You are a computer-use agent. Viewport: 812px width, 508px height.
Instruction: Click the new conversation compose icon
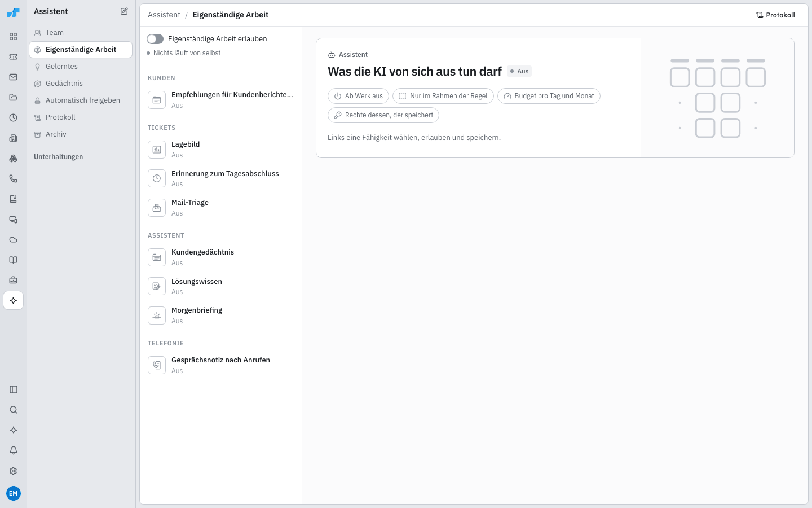point(124,11)
